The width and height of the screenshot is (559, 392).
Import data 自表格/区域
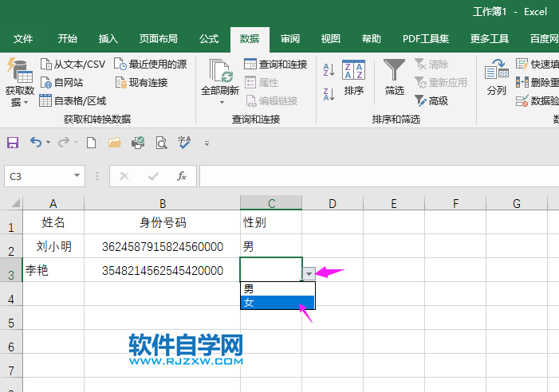[73, 100]
